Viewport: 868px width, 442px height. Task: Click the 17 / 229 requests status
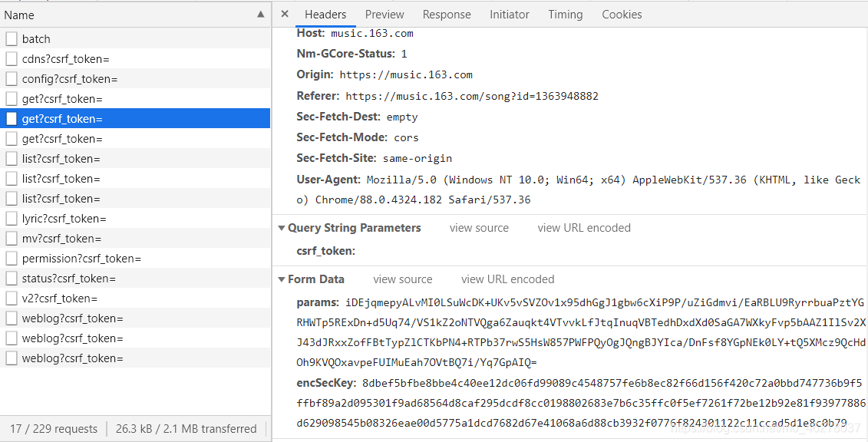(x=53, y=429)
